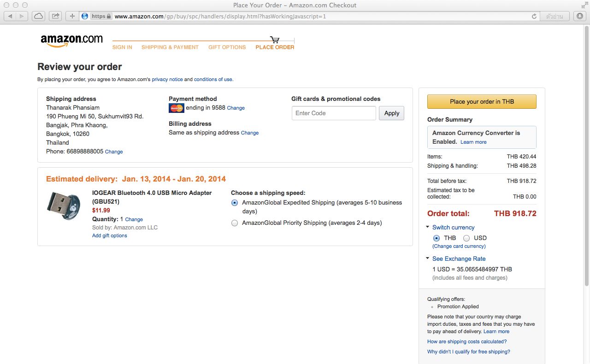590x364 pixels.
Task: Open iCloud tabs cloud icon
Action: click(39, 16)
